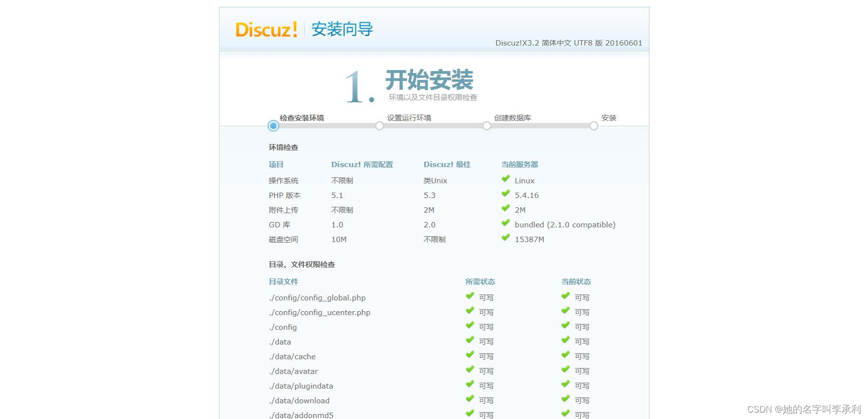This screenshot has width=868, height=419.
Task: Select the GD 库 row label
Action: (x=279, y=224)
